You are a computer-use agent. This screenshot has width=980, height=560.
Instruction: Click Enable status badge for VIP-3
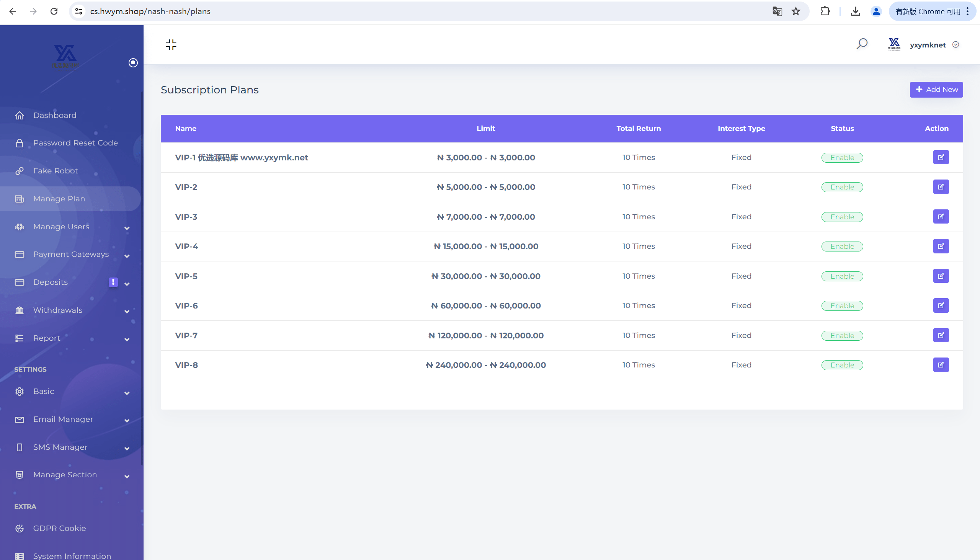pyautogui.click(x=842, y=217)
